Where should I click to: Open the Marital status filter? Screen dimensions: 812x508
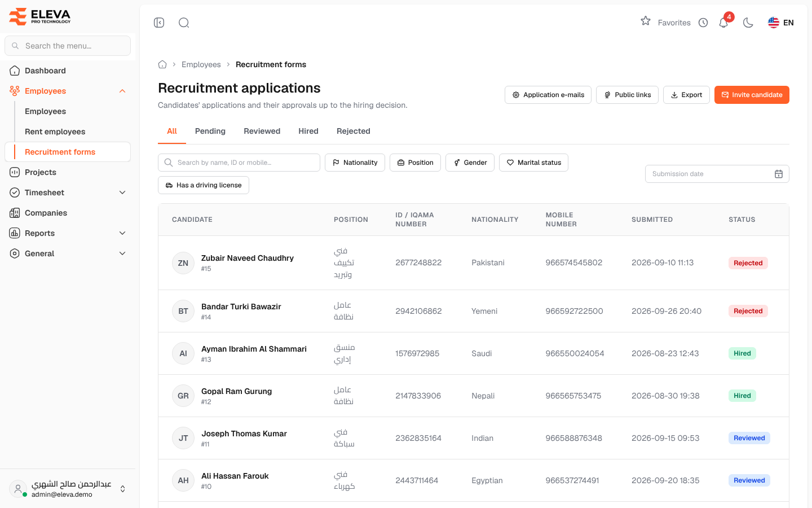click(534, 163)
